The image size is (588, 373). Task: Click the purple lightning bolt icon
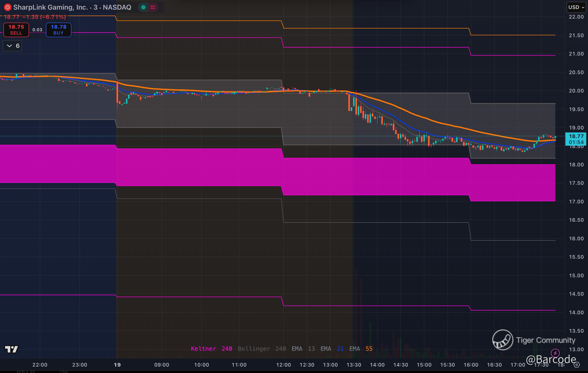click(x=555, y=353)
